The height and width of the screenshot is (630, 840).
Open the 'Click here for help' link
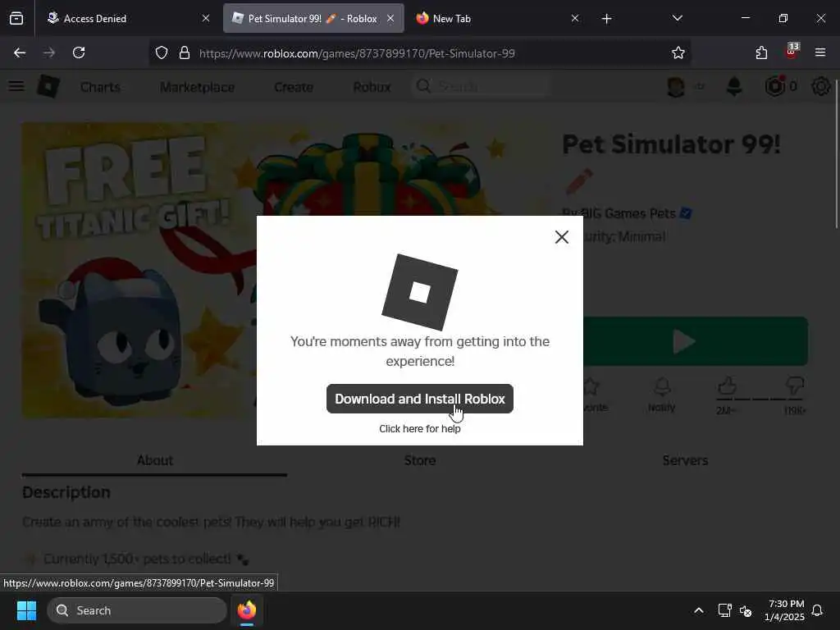pyautogui.click(x=419, y=428)
